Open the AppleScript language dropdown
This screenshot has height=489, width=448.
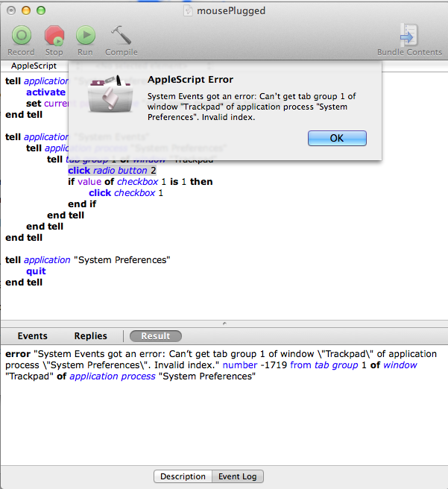(x=34, y=66)
